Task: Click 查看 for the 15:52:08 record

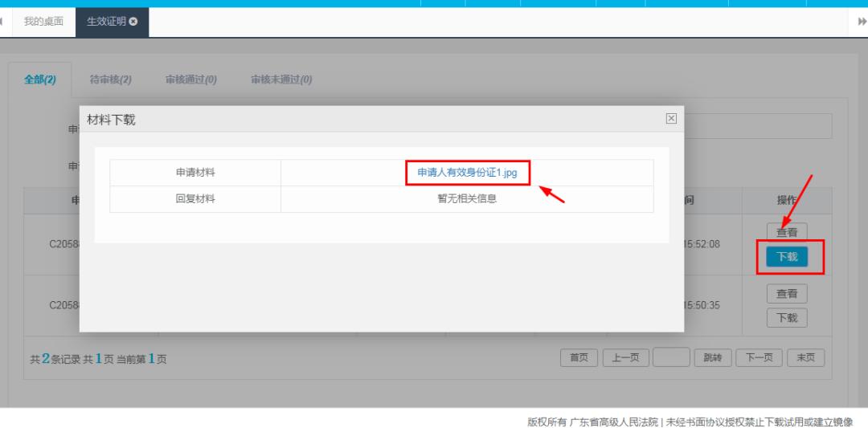Action: pyautogui.click(x=787, y=232)
